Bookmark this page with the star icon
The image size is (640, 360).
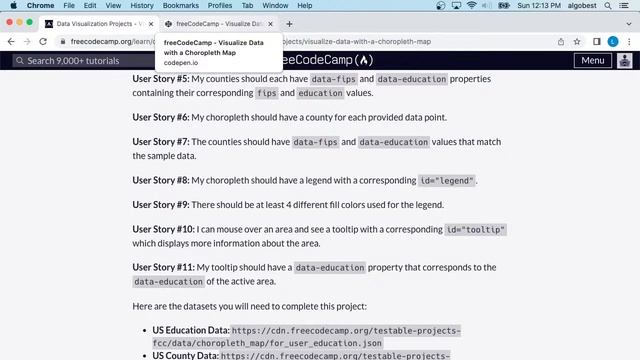(x=577, y=42)
